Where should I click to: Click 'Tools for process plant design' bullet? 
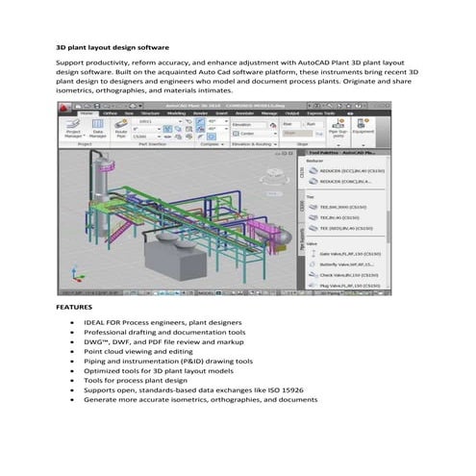[x=136, y=380]
